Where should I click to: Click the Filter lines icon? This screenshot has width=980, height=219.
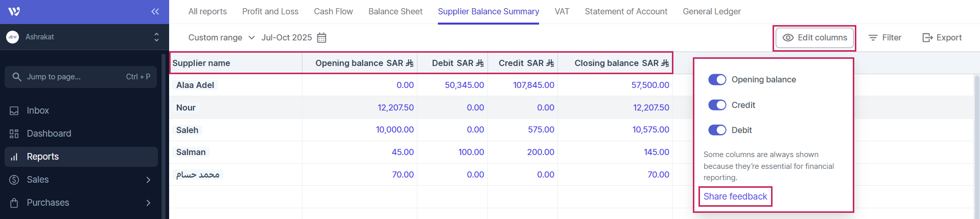click(x=873, y=38)
